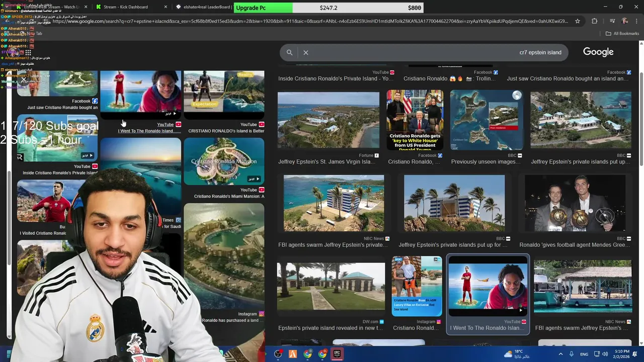The width and height of the screenshot is (644, 362).
Task: Open the NBC News FBI agents dock thumbnail
Action: (x=583, y=286)
